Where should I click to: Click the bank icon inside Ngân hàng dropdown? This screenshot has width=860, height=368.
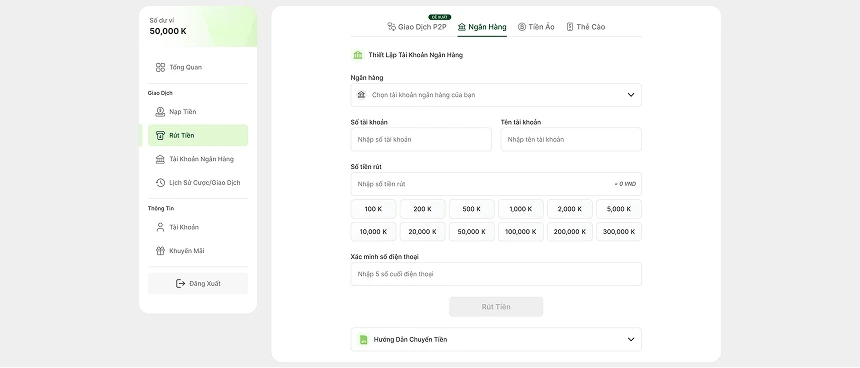[x=361, y=95]
